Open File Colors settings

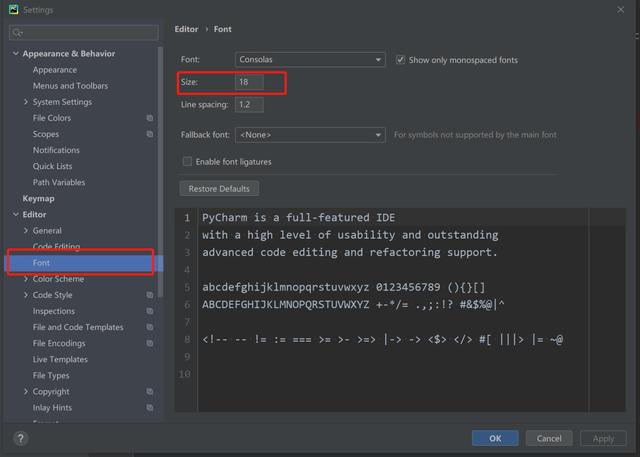coord(52,118)
